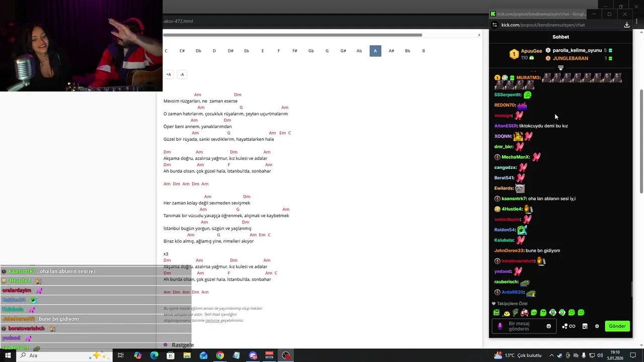Click the Kick chat address bar URL
644x362 pixels.
pos(543,25)
